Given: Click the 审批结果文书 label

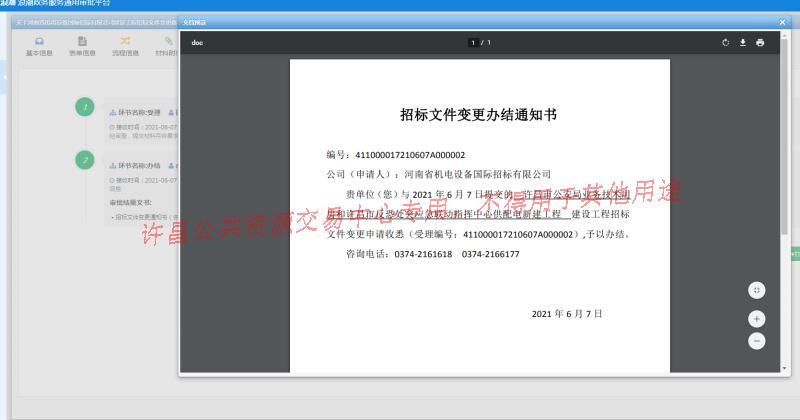Looking at the screenshot, I should [130, 203].
